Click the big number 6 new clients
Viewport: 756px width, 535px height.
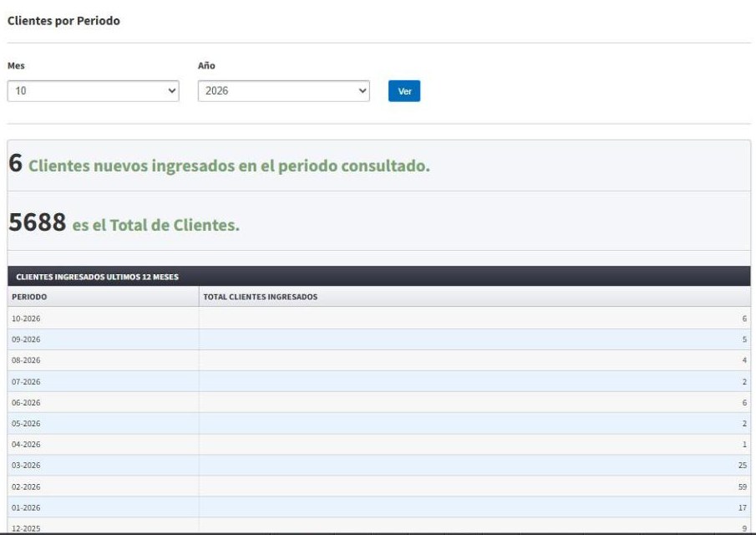click(15, 162)
